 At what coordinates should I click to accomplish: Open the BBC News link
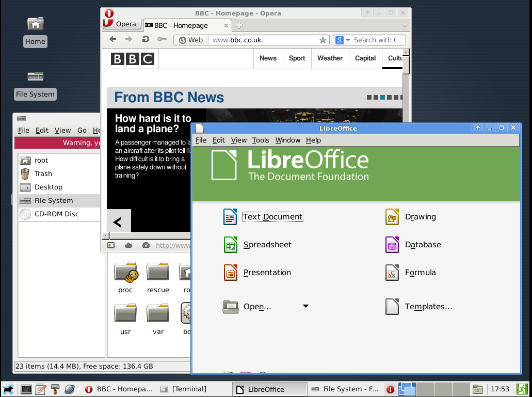[x=268, y=58]
